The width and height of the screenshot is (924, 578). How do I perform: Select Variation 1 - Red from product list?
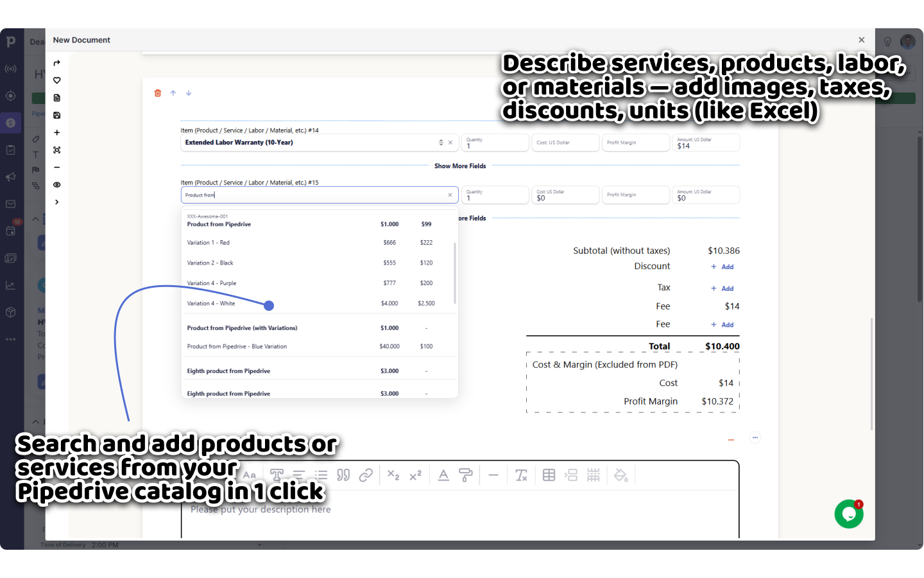click(209, 243)
